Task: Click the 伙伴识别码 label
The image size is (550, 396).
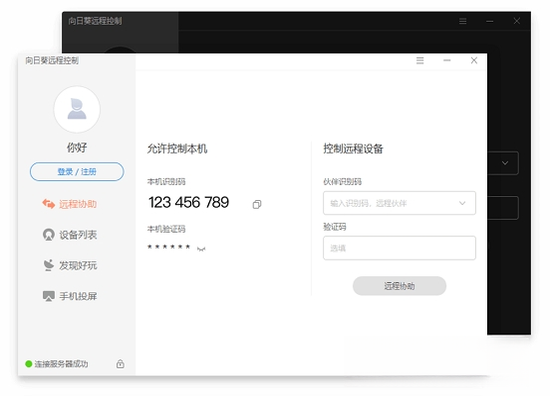Action: point(342,182)
